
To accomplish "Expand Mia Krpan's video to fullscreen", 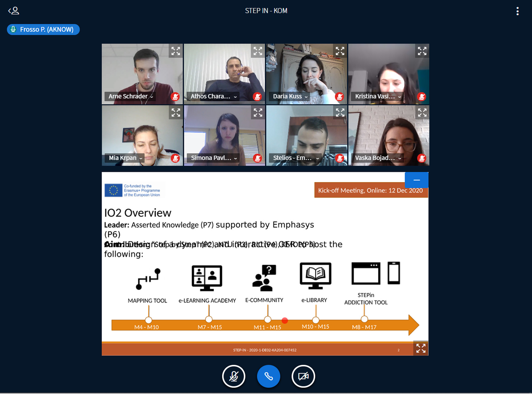I will (x=176, y=112).
